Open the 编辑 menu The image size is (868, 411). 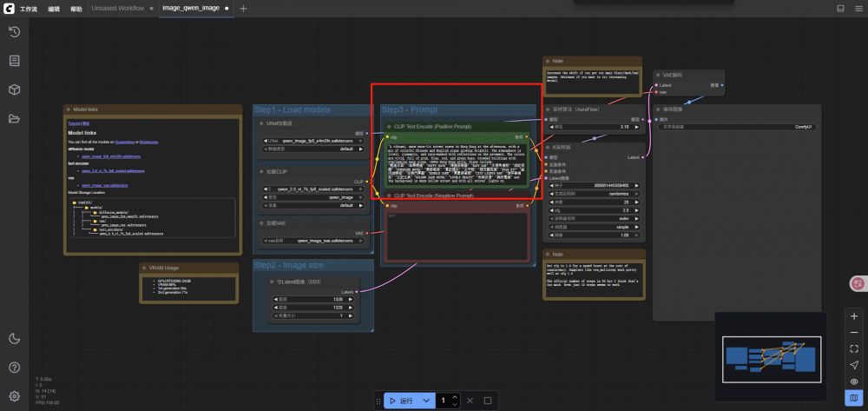pyautogui.click(x=54, y=9)
